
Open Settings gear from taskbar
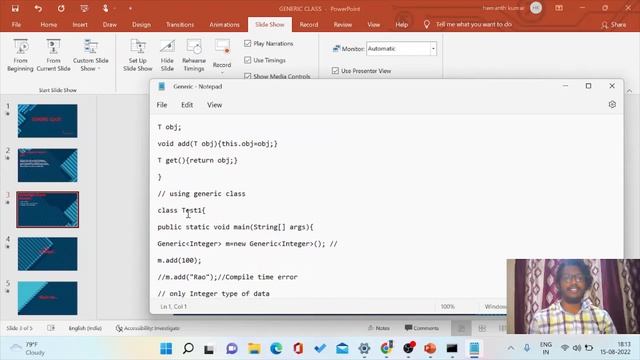364,349
